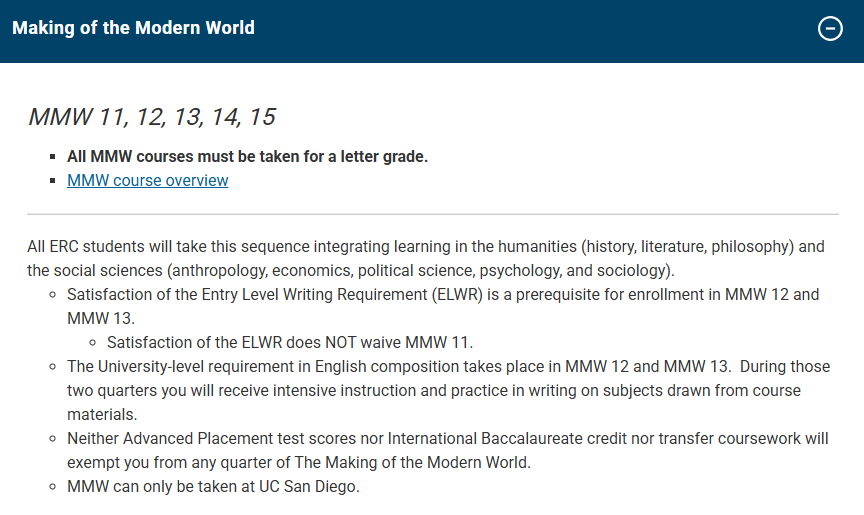Collapse section using the minus circle icon
Viewport: 864px width, 515px height.
point(830,29)
